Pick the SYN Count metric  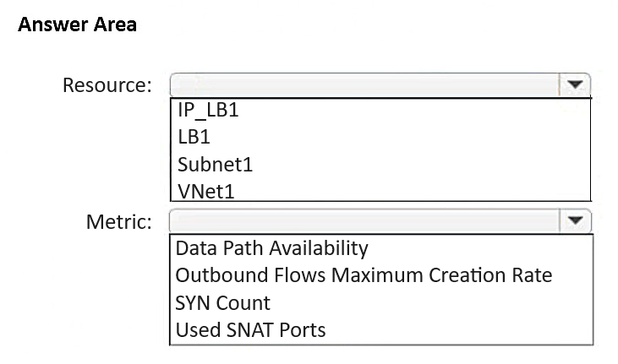[x=222, y=303]
